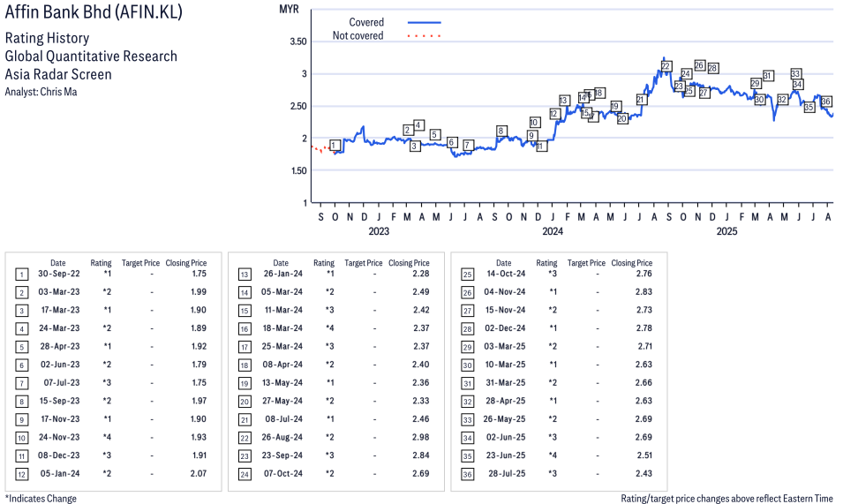
Task: Click numbered box 33 in the third table
Action: [468, 419]
